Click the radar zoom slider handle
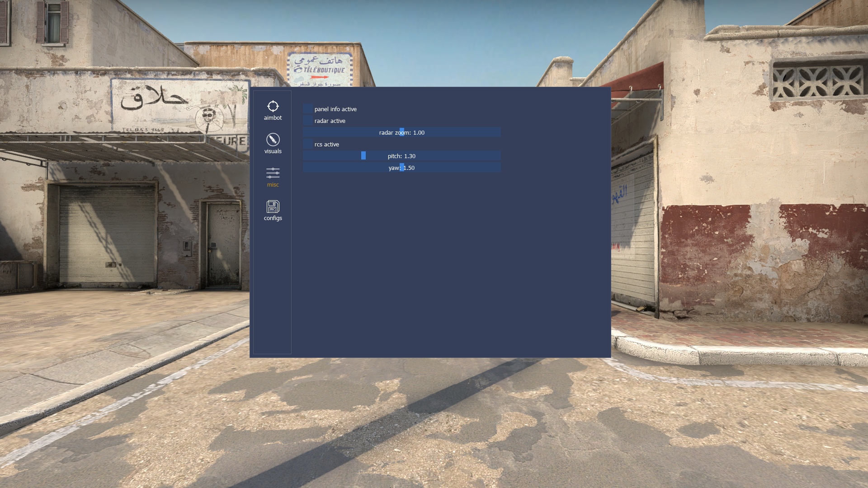The width and height of the screenshot is (868, 488). pos(402,132)
